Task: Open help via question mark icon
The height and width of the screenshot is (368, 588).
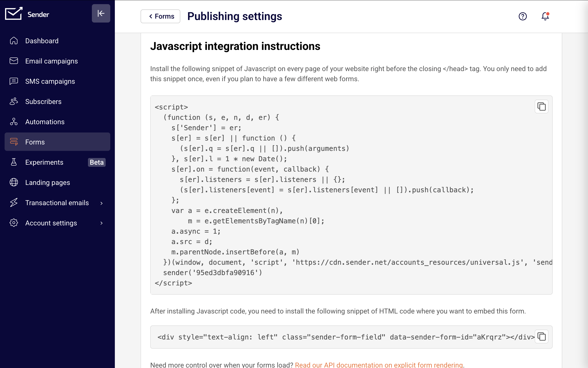Action: 523,16
